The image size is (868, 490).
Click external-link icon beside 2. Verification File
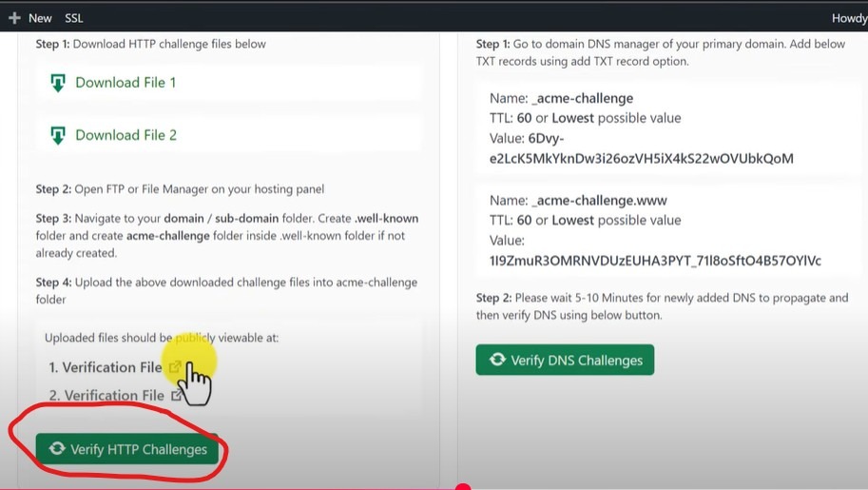point(177,395)
